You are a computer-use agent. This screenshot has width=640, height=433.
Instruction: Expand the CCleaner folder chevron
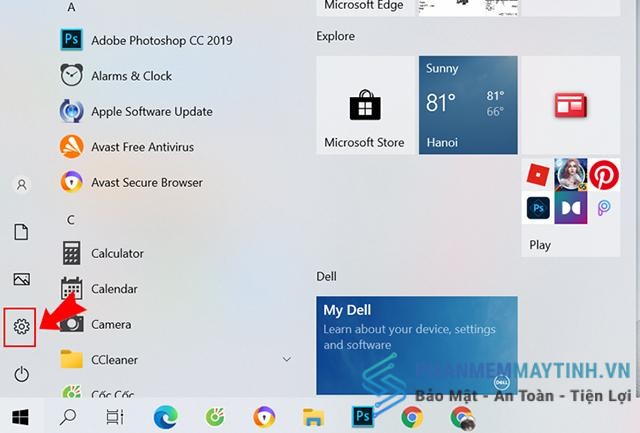[287, 359]
